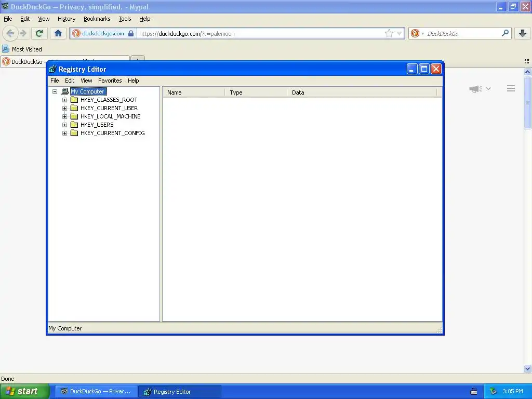Click the Most Visited bookmarks icon
The image size is (532, 399).
[5, 49]
